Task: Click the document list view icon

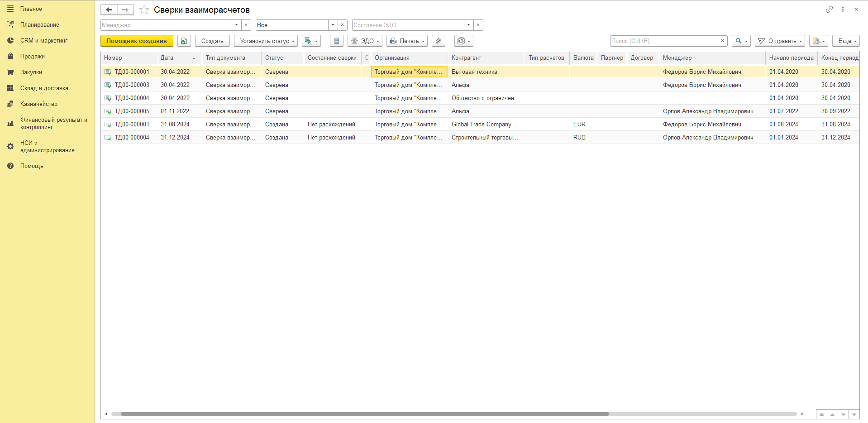Action: [336, 41]
